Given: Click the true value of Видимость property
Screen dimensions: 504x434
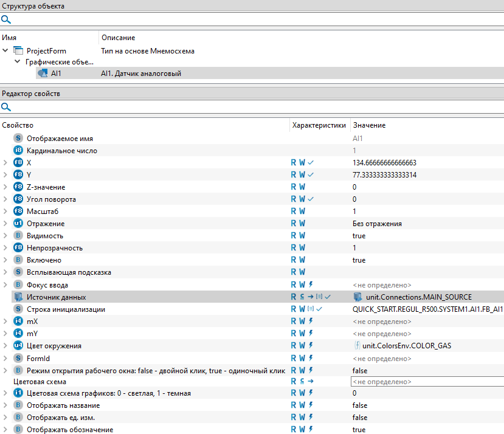Looking at the screenshot, I should (359, 236).
